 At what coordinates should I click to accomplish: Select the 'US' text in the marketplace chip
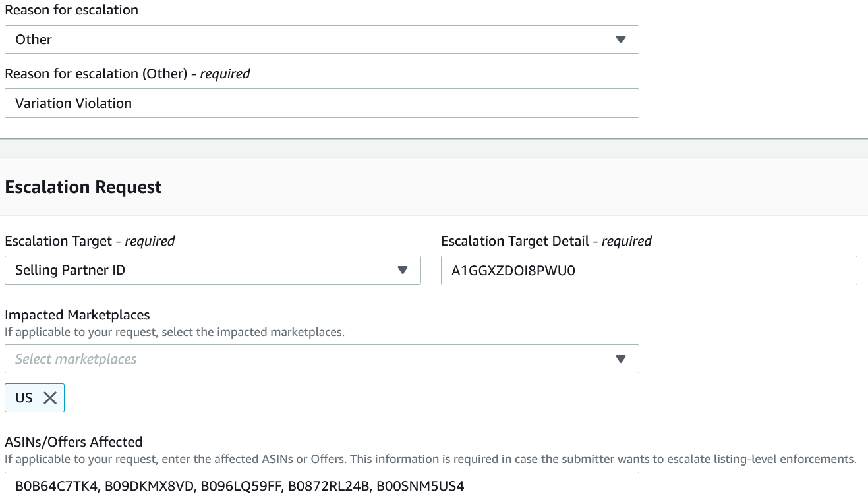pos(24,398)
